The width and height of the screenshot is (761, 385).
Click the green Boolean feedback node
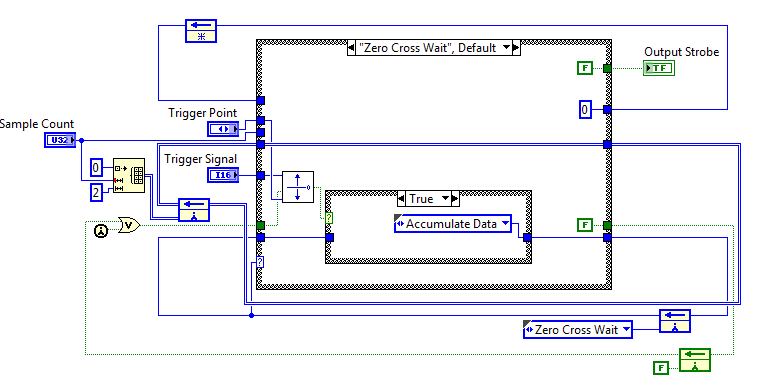[695, 360]
